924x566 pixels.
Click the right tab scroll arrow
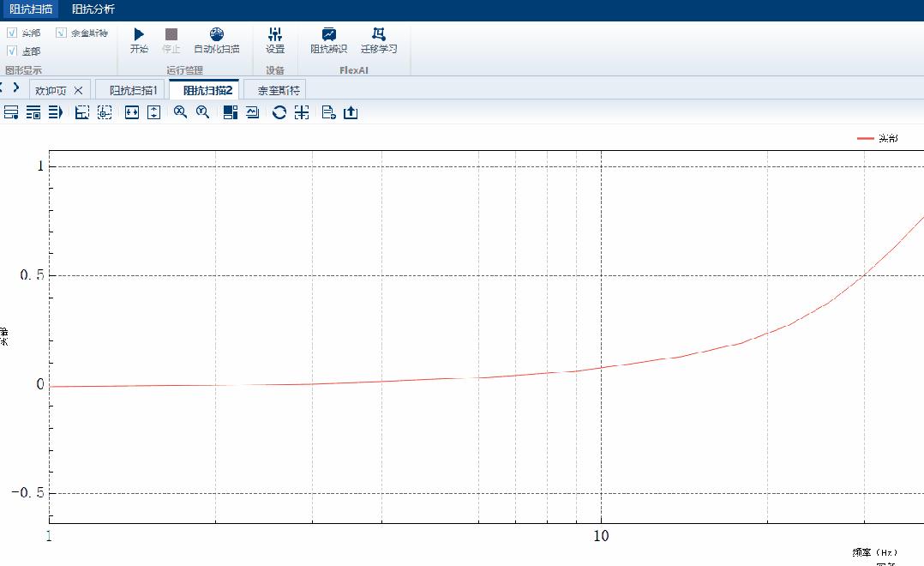click(x=19, y=88)
